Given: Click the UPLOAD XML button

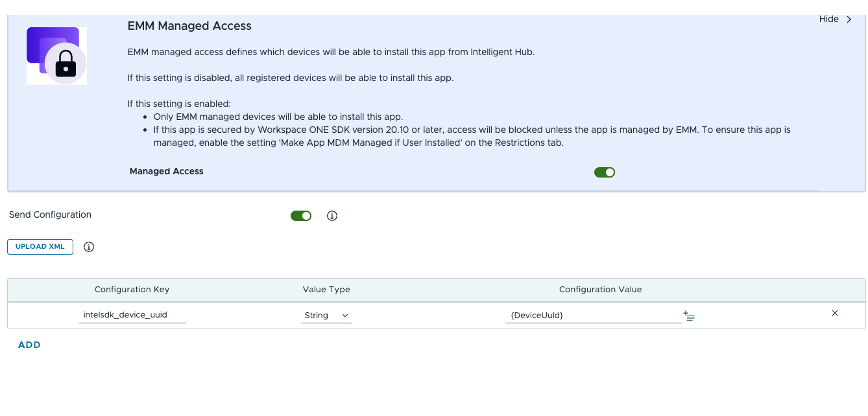Looking at the screenshot, I should pos(40,247).
